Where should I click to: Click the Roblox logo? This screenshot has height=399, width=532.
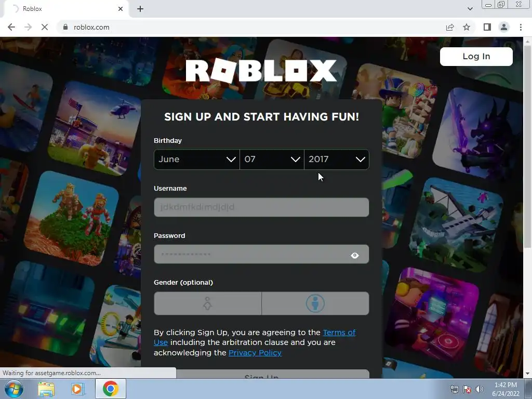coord(261,70)
